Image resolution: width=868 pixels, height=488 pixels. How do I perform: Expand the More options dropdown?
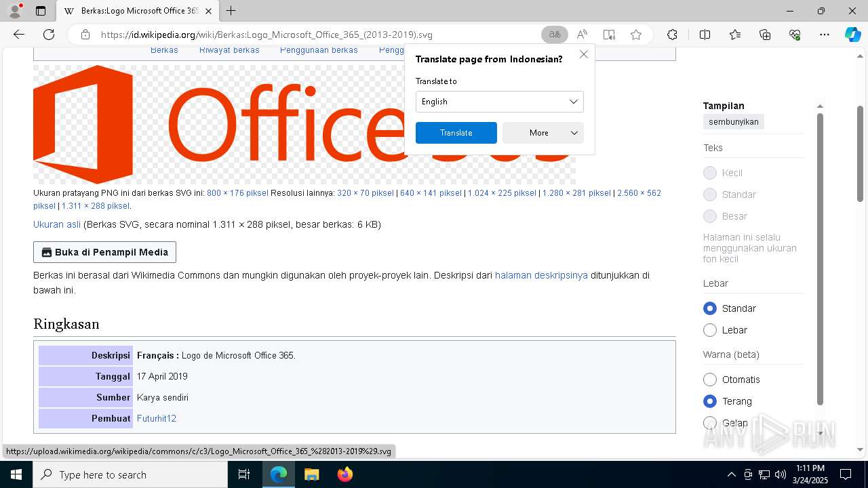point(542,133)
